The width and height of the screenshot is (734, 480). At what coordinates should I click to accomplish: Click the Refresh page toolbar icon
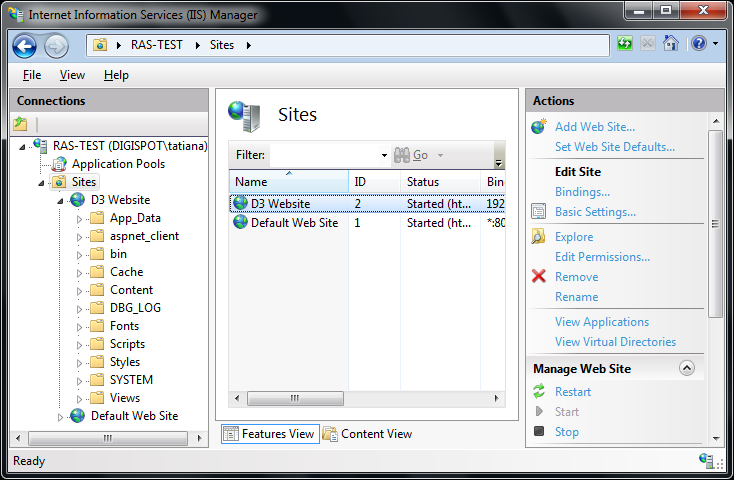point(625,44)
